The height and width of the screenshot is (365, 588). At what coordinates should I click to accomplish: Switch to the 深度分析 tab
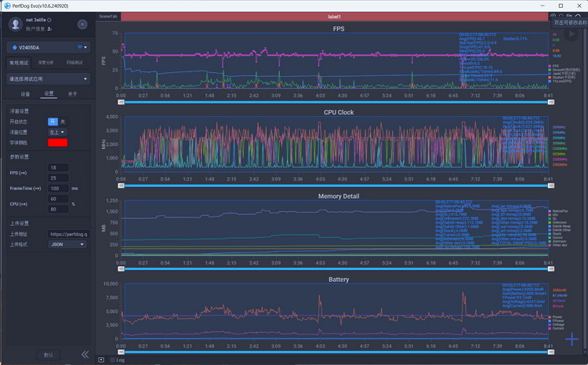pos(45,62)
